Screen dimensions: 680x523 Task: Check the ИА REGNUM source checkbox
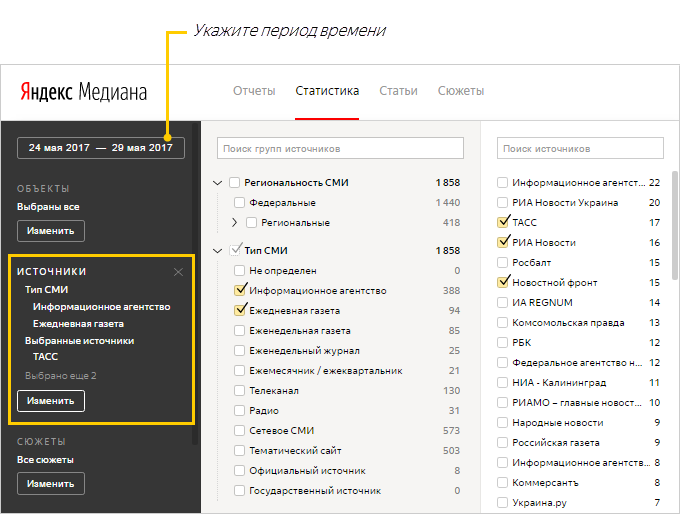(502, 302)
